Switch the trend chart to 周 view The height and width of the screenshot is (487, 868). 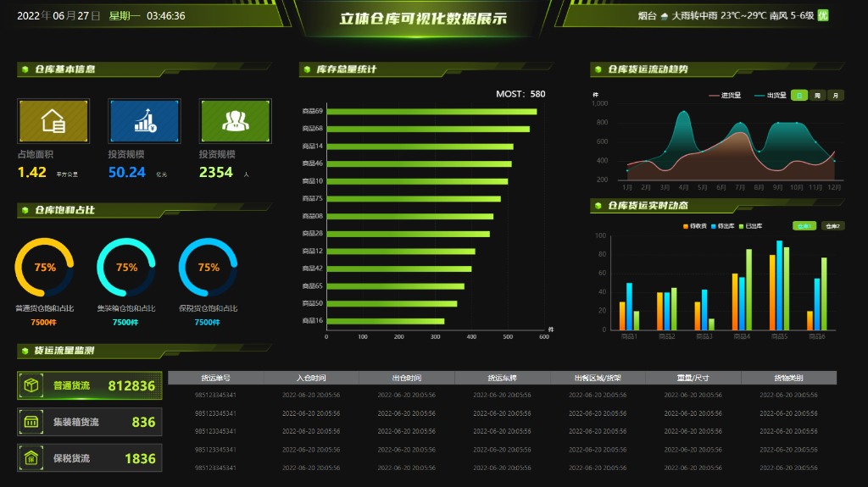pos(817,96)
